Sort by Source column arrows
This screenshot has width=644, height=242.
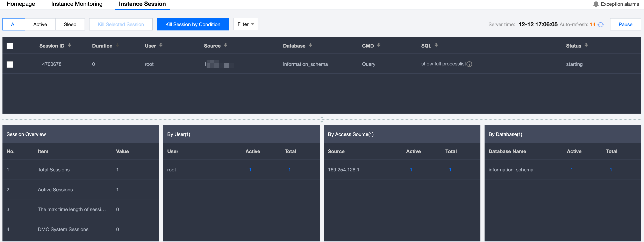[x=226, y=45]
